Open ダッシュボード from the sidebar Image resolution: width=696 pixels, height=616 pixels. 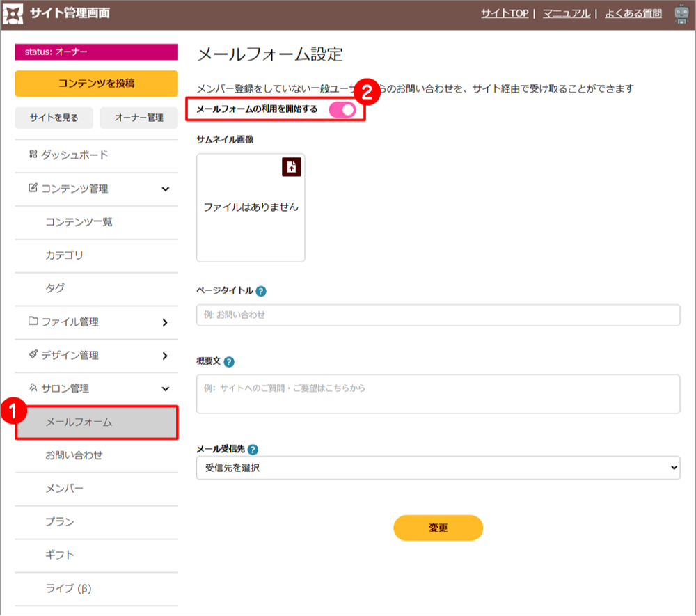pyautogui.click(x=74, y=155)
